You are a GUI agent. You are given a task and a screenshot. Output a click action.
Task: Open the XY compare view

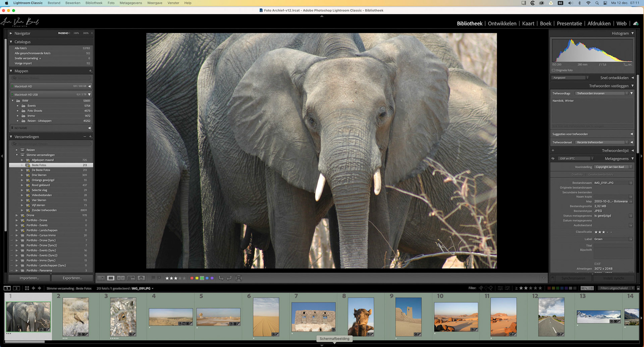(121, 278)
